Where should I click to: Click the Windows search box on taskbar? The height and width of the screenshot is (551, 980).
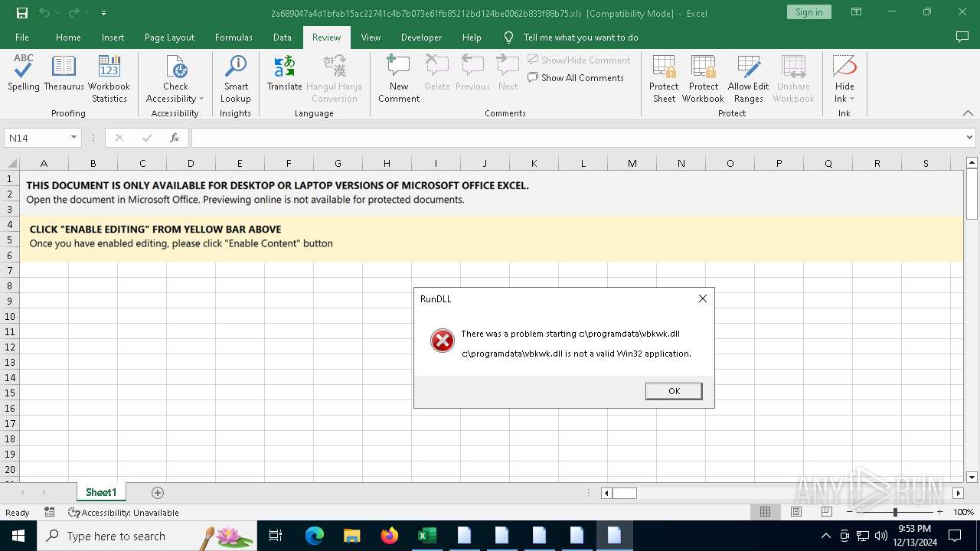pos(147,536)
